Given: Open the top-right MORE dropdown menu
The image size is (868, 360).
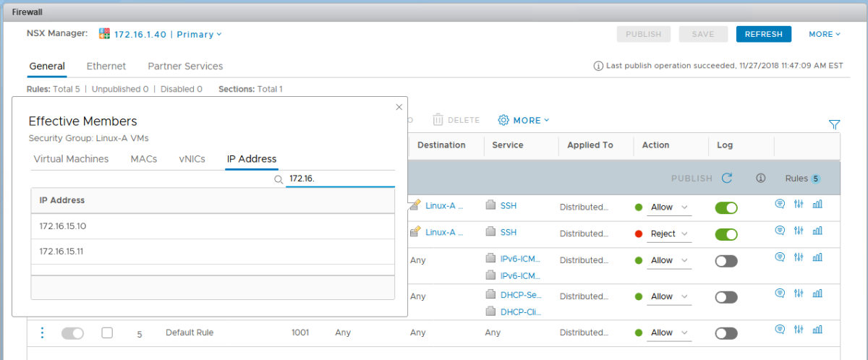Looking at the screenshot, I should (825, 34).
